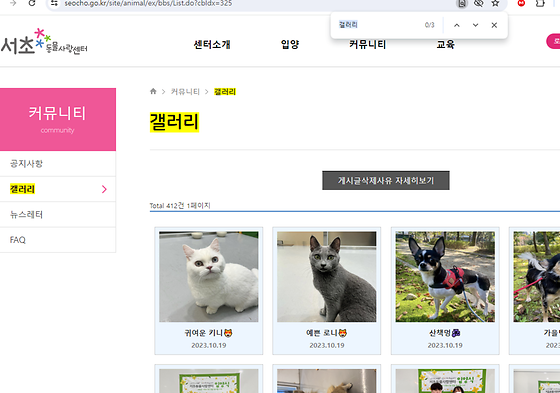The height and width of the screenshot is (393, 560).
Task: Close the find bar
Action: (x=494, y=25)
